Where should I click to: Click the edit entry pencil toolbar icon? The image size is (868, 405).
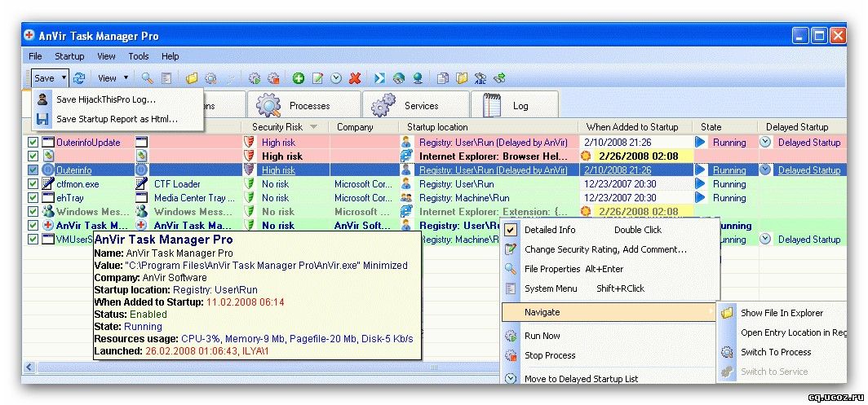coord(317,78)
